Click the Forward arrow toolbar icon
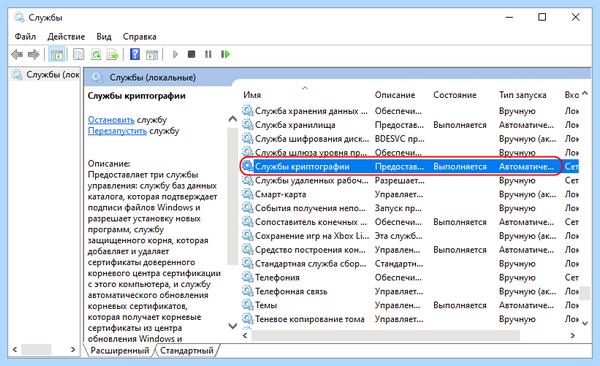 pyautogui.click(x=34, y=54)
